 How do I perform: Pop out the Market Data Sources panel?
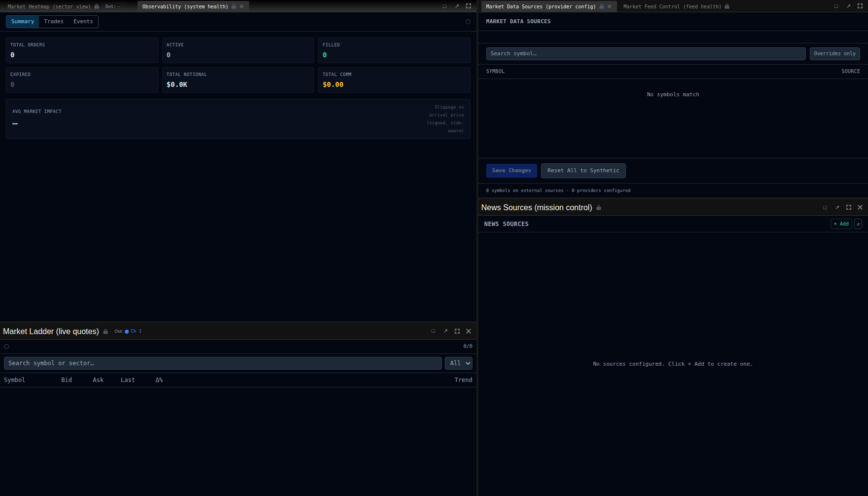tap(848, 6)
